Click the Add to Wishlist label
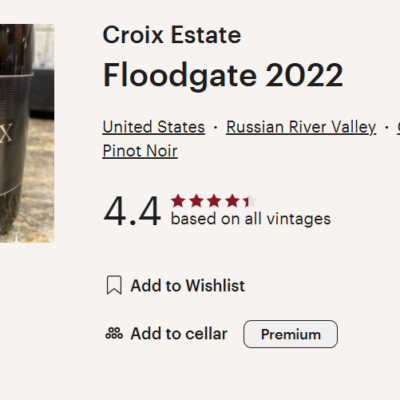The image size is (400, 400). point(188,286)
